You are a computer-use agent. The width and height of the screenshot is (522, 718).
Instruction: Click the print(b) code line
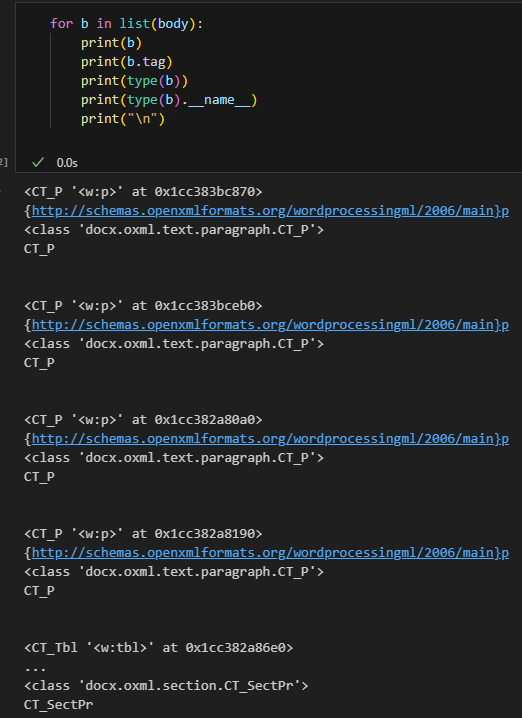pyautogui.click(x=111, y=43)
